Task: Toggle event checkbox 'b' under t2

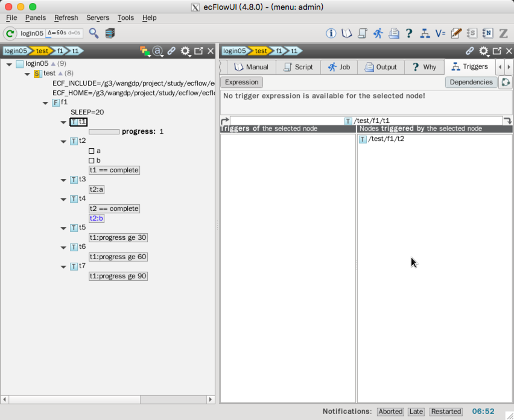Action: point(92,160)
